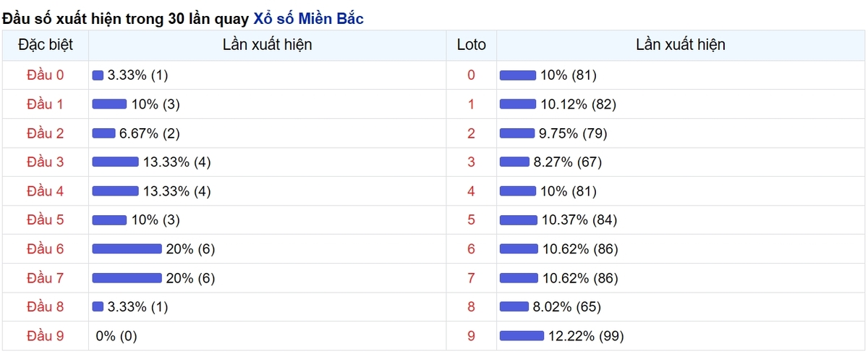This screenshot has height=352, width=868.
Task: Click the Đặc biệt column header
Action: (45, 45)
